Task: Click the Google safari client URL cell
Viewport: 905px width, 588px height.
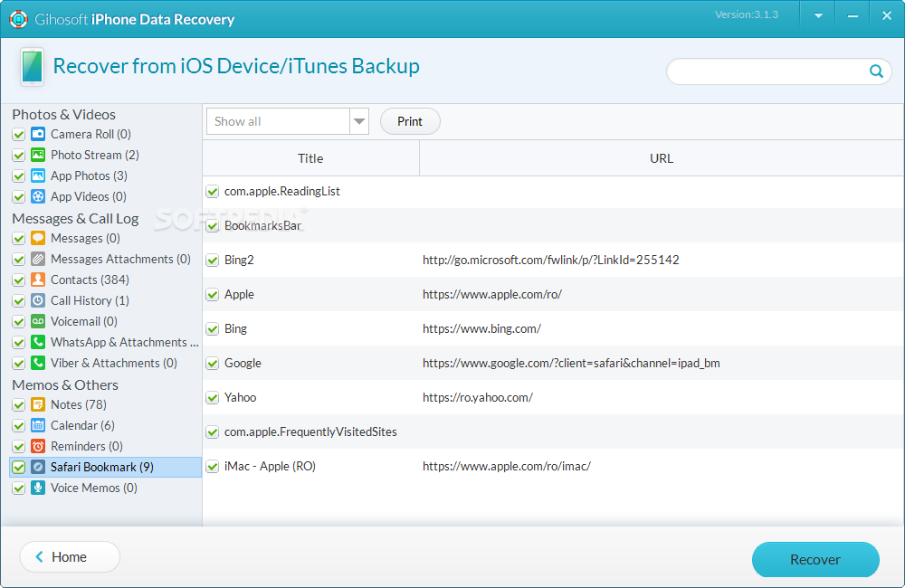Action: [x=571, y=363]
